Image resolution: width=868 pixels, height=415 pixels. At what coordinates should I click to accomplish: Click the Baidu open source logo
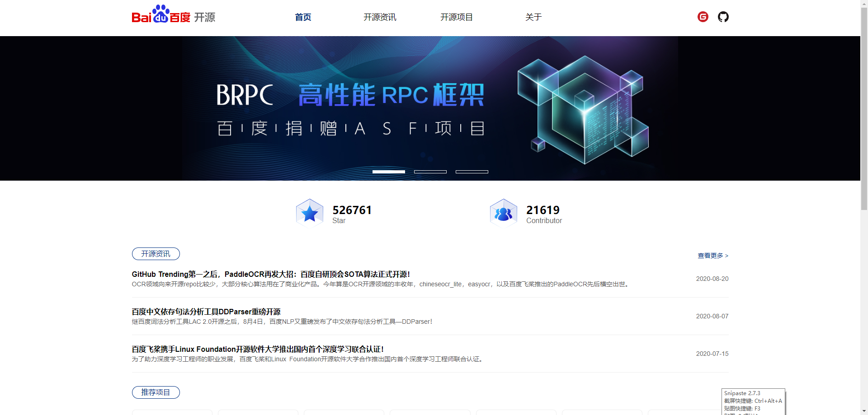[x=173, y=14]
